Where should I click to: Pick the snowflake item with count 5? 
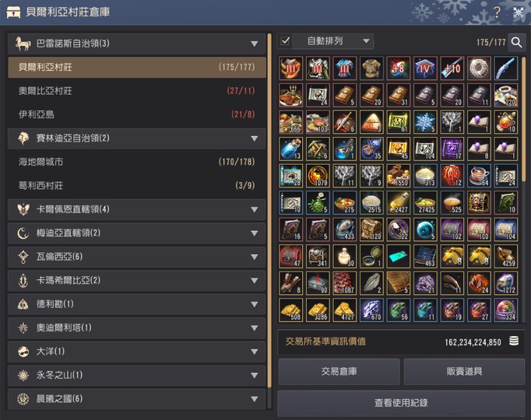tap(425, 122)
